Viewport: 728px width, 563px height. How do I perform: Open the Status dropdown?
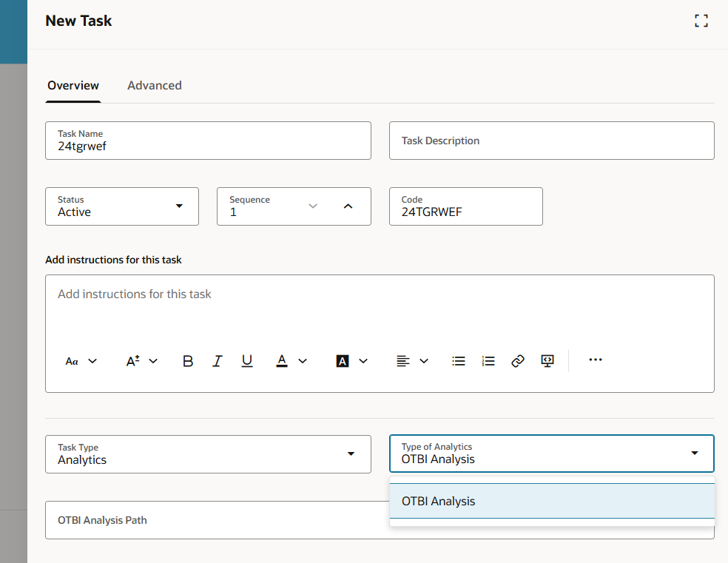[x=178, y=206]
